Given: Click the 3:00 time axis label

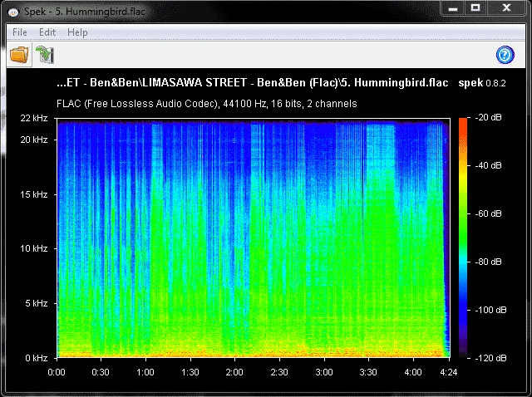Looking at the screenshot, I should [x=324, y=372].
